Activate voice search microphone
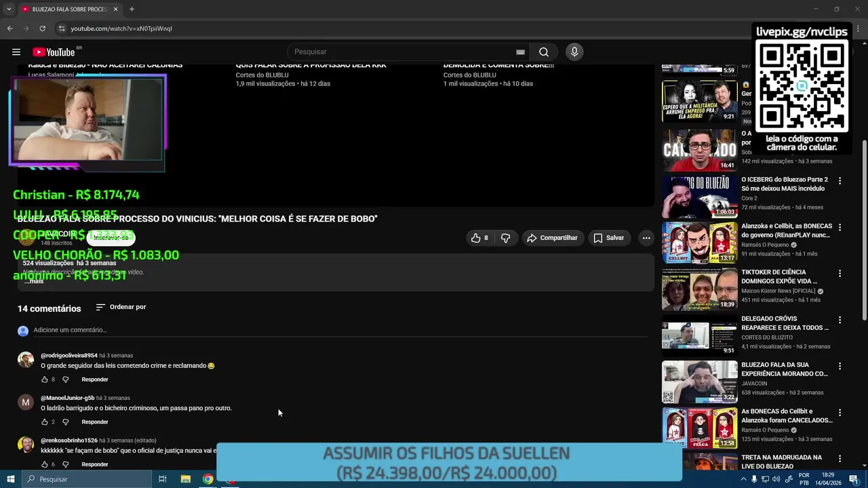The height and width of the screenshot is (488, 868). pyautogui.click(x=574, y=52)
